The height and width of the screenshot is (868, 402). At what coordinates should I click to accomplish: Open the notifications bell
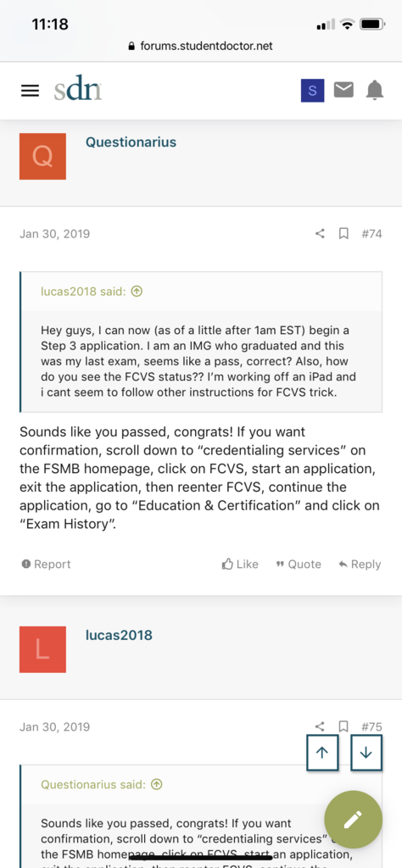tap(375, 90)
